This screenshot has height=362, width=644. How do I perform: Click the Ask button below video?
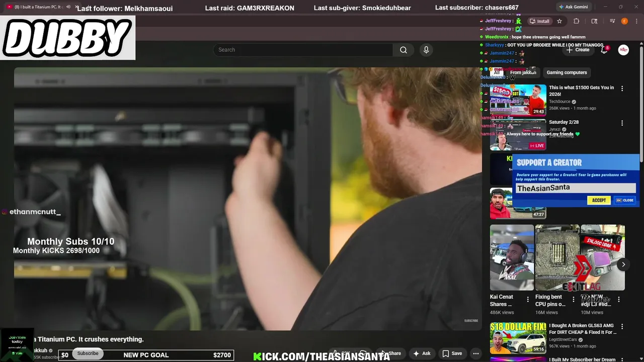tap(422, 353)
